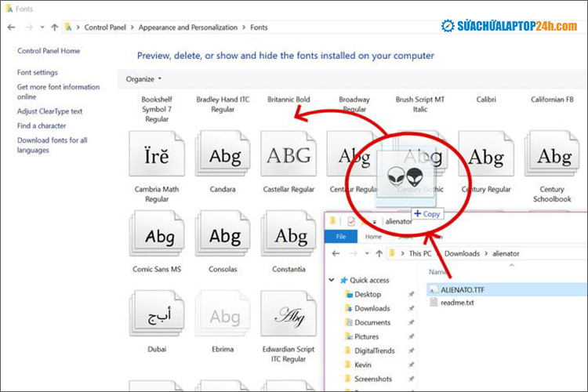
Task: Select the Candara font icon
Action: coord(223,154)
